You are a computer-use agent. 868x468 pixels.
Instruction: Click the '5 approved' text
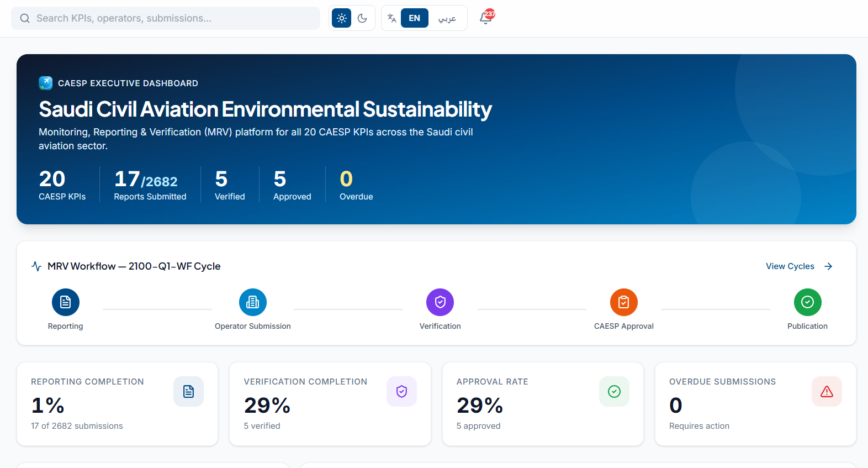coord(479,426)
